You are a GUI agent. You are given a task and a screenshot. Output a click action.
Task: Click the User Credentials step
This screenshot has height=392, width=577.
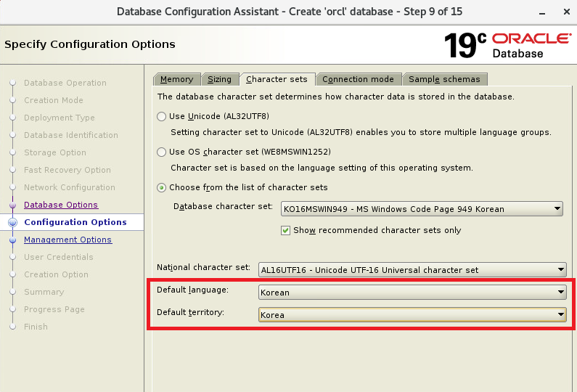coord(59,257)
